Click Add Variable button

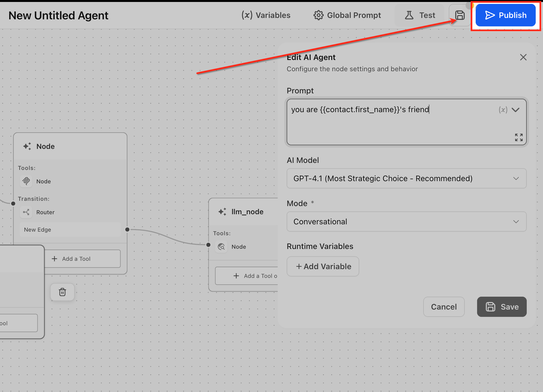coord(323,266)
